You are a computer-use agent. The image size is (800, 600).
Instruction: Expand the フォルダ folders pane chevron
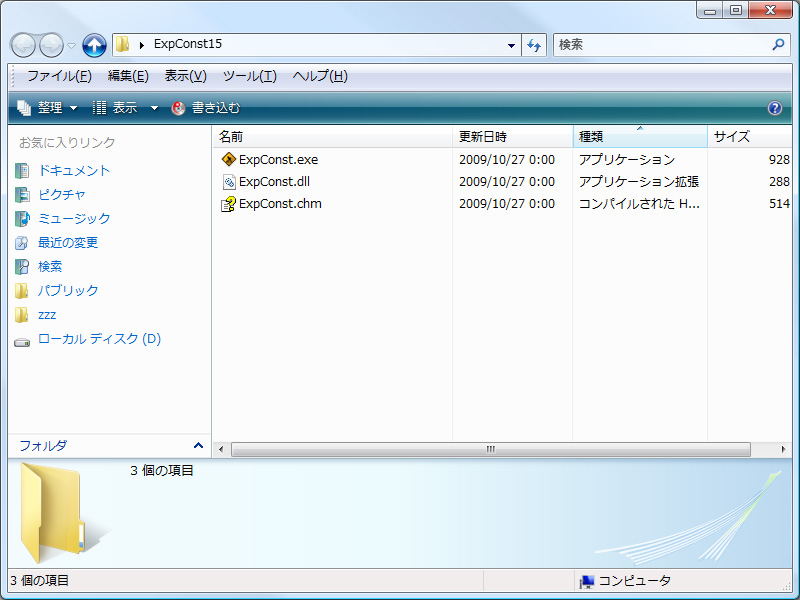(198, 445)
